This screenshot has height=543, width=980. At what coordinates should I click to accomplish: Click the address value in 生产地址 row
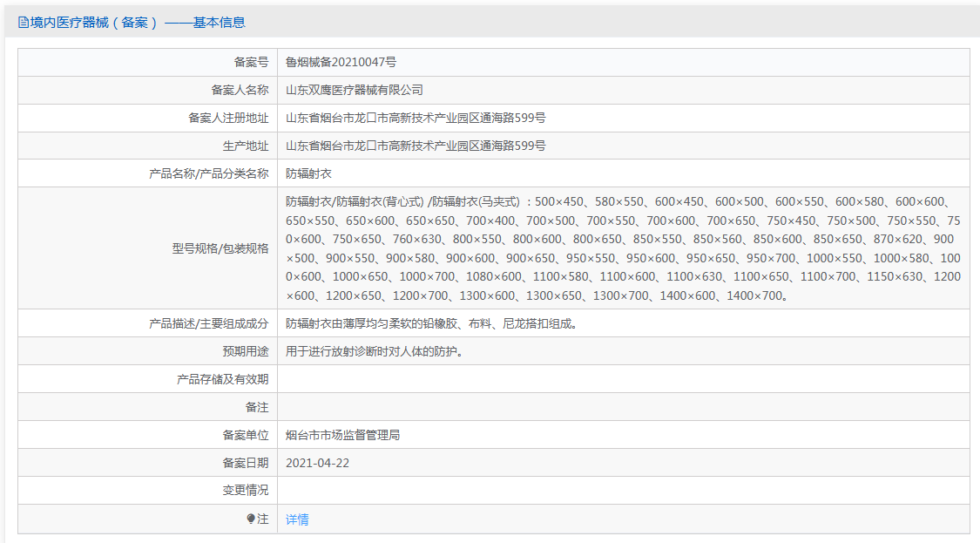(416, 146)
